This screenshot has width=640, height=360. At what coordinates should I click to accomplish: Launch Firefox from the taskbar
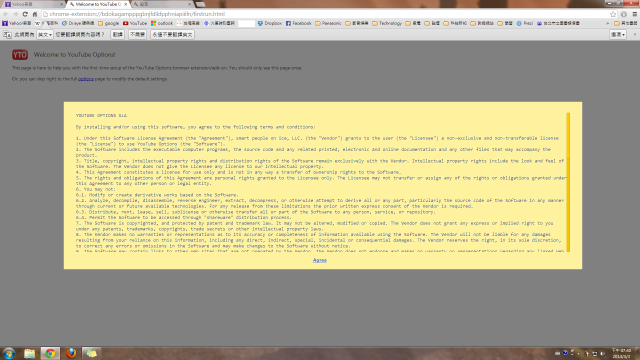tap(71, 353)
